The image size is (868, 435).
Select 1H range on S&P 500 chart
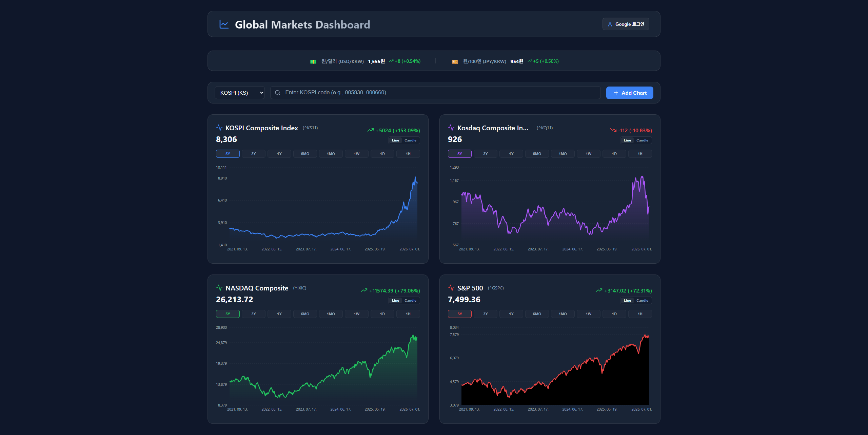point(640,314)
